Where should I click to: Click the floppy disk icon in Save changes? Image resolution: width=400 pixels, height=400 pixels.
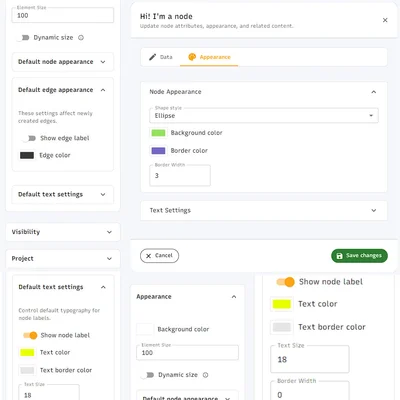tap(339, 256)
